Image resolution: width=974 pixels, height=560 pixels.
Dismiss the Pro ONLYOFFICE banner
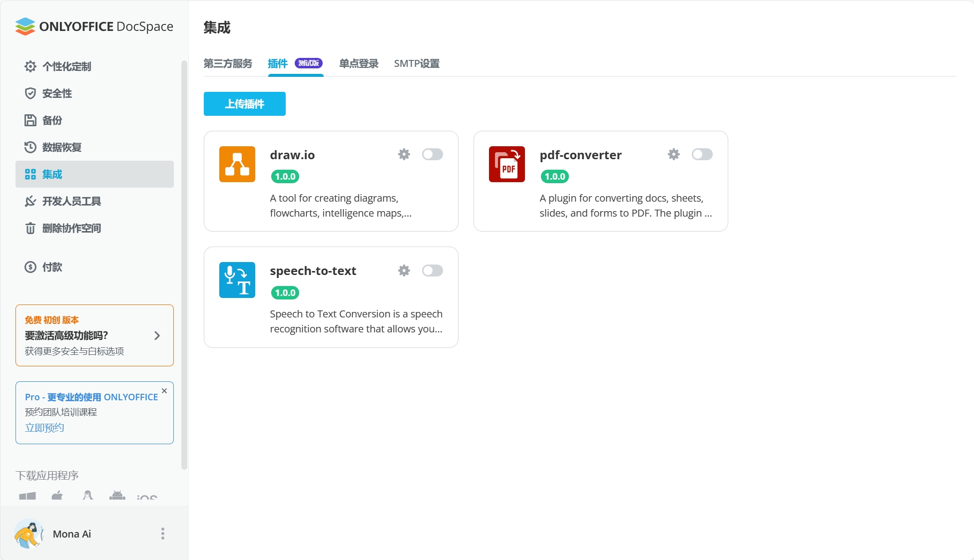point(164,391)
